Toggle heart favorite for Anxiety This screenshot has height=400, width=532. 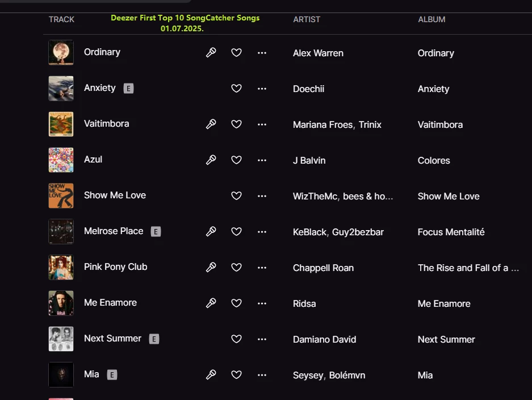pos(237,89)
